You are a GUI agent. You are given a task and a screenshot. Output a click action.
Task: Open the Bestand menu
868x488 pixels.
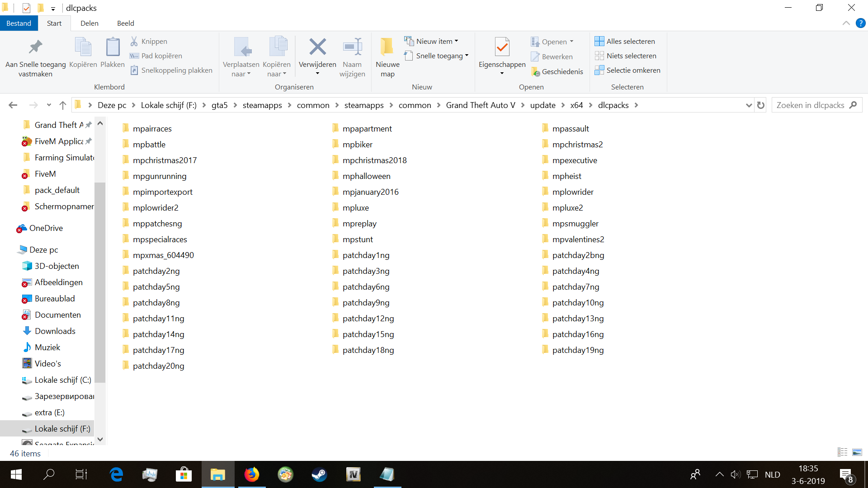19,23
